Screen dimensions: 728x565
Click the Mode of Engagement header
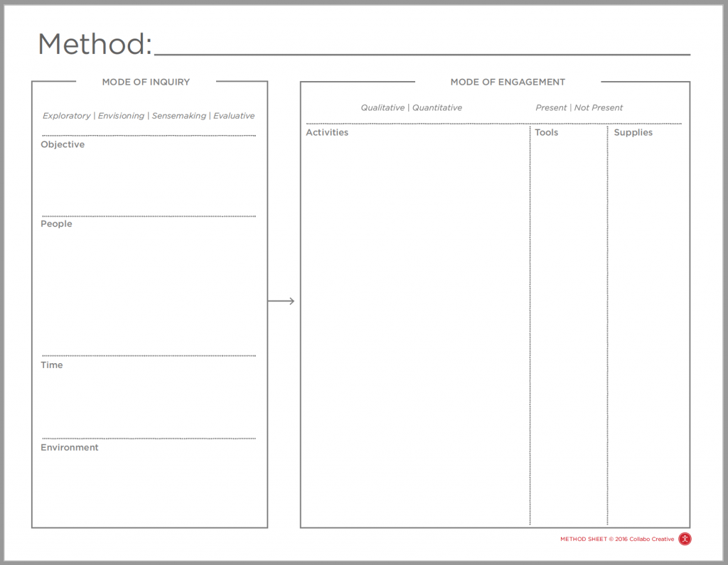[508, 82]
